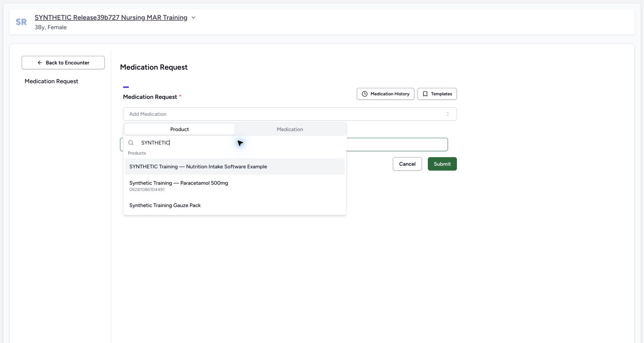Submit the medication request
Screen dimensions: 644x343
point(442,164)
